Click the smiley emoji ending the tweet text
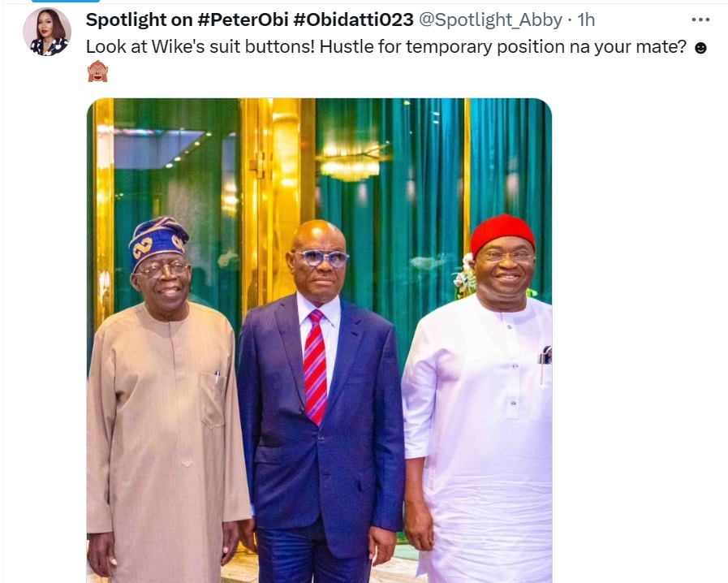The image size is (728, 583). (701, 48)
